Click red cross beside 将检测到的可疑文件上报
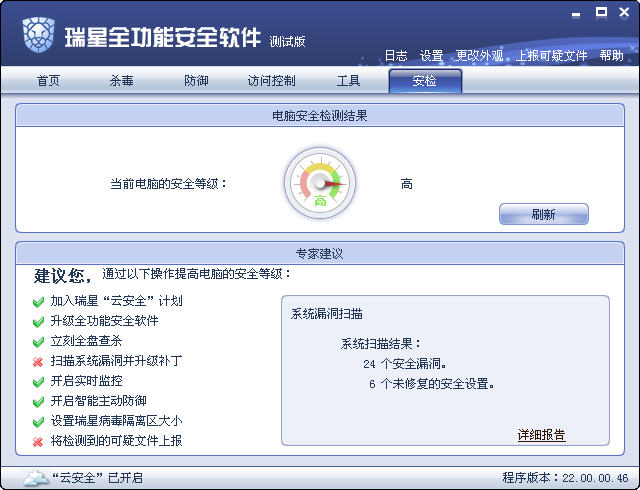 (38, 441)
